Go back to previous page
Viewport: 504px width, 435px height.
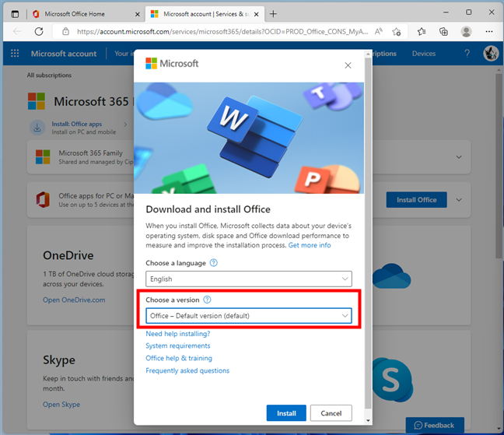17,31
